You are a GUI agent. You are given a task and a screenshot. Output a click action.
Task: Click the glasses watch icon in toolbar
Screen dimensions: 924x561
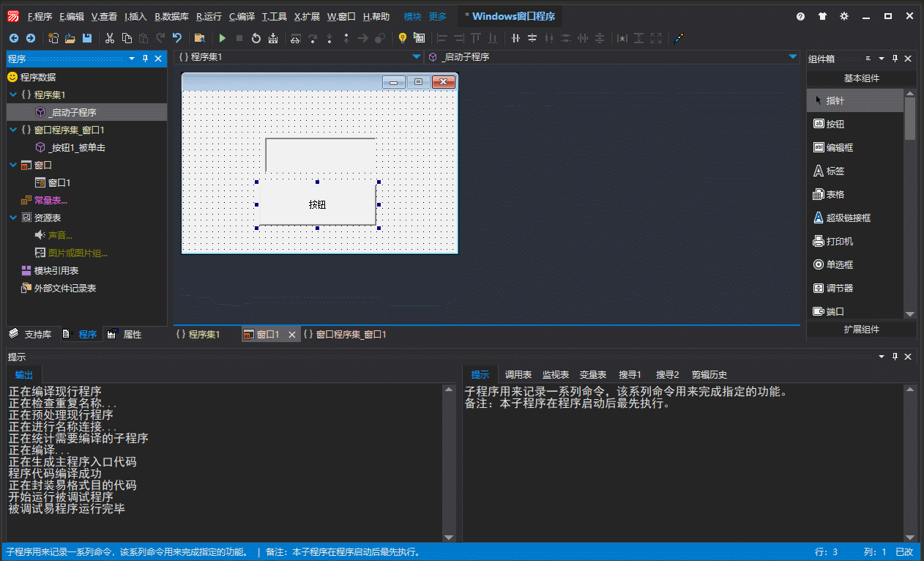(x=295, y=38)
